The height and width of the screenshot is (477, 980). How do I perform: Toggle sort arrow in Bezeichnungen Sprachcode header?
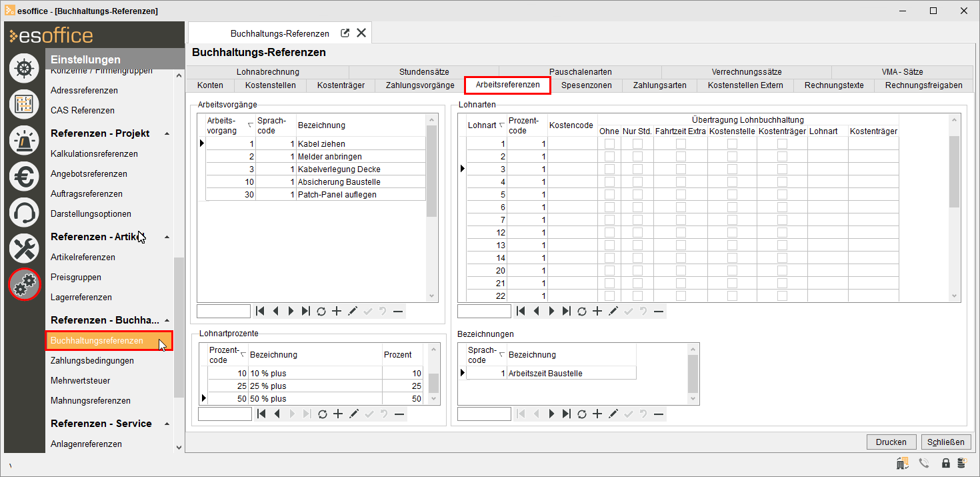tap(502, 354)
